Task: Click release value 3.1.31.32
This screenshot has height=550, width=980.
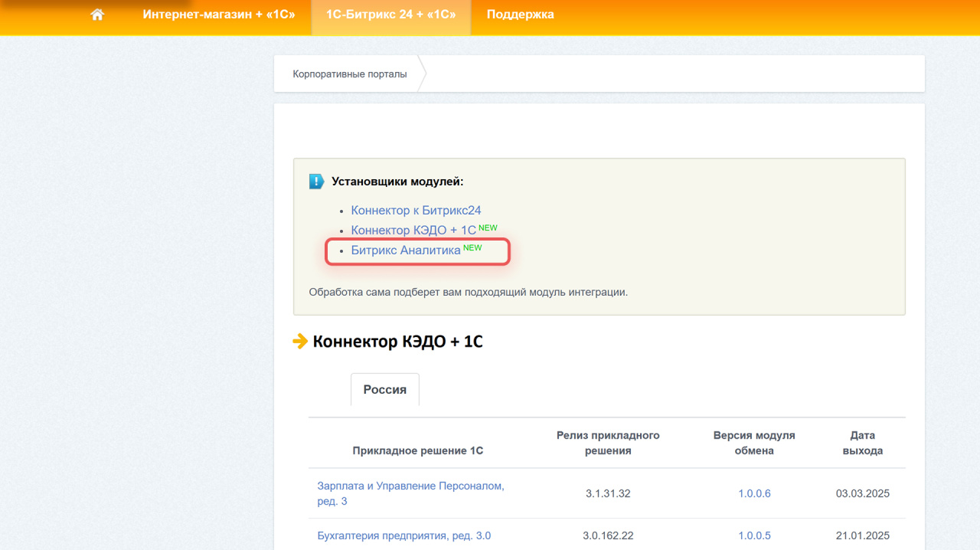Action: click(x=608, y=493)
